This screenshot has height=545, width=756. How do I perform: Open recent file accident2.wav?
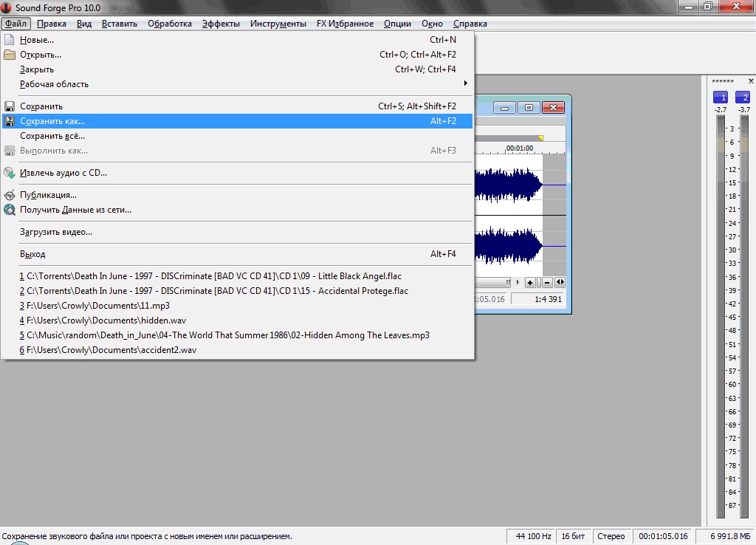click(x=237, y=350)
